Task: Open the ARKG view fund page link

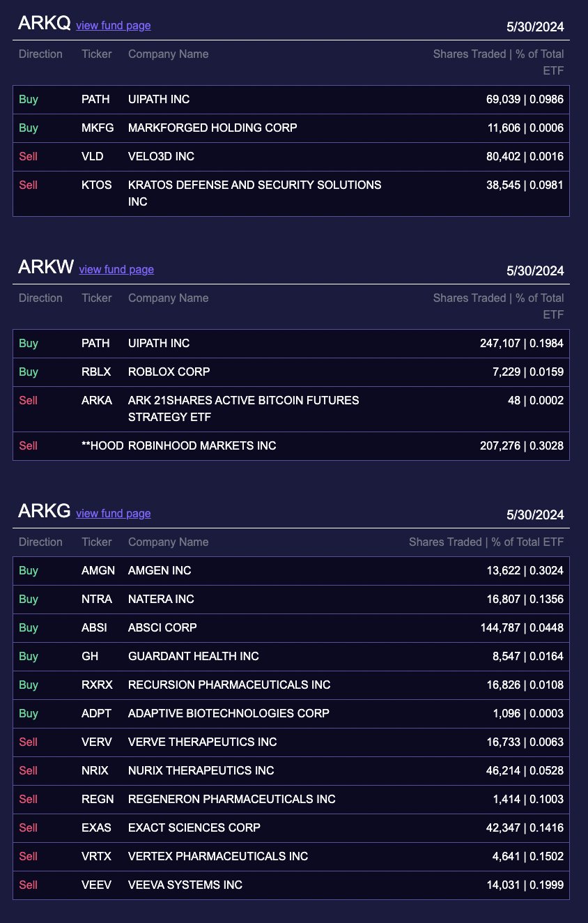Action: click(114, 513)
